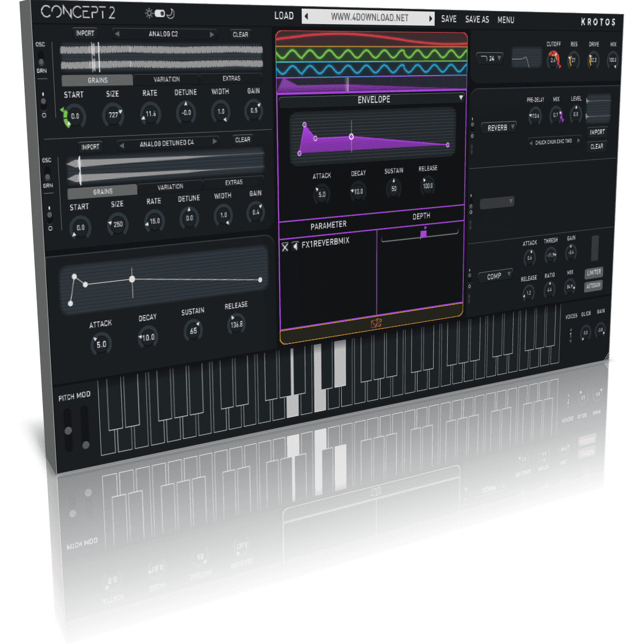The height and width of the screenshot is (644, 644).
Task: Click the second PITCH MOD wheel slider
Action: coord(85,427)
